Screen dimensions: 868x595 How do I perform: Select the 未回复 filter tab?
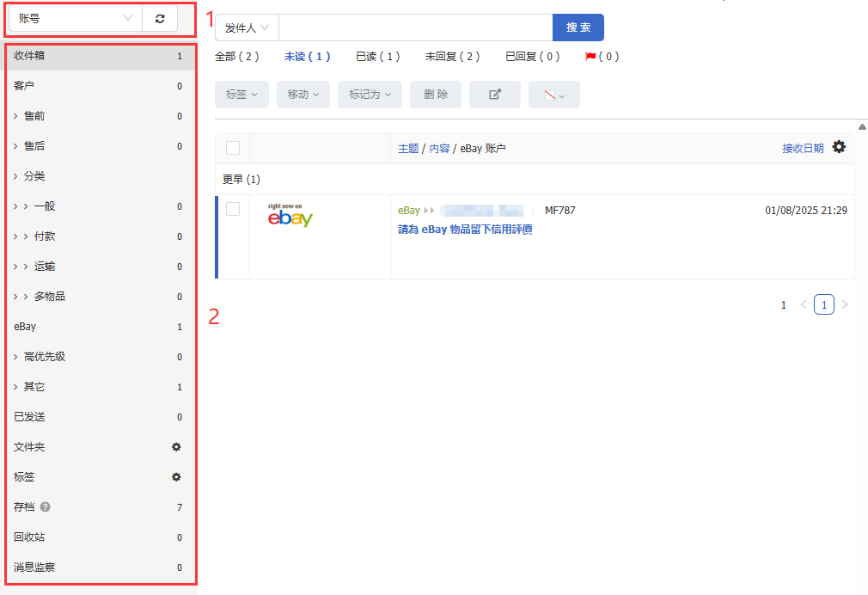[452, 57]
